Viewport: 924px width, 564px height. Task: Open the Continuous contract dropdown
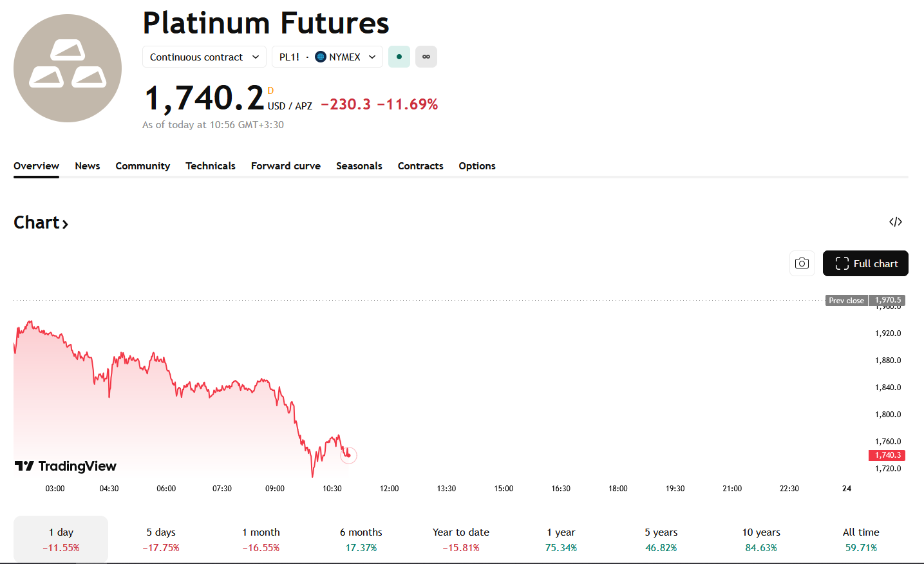(204, 57)
